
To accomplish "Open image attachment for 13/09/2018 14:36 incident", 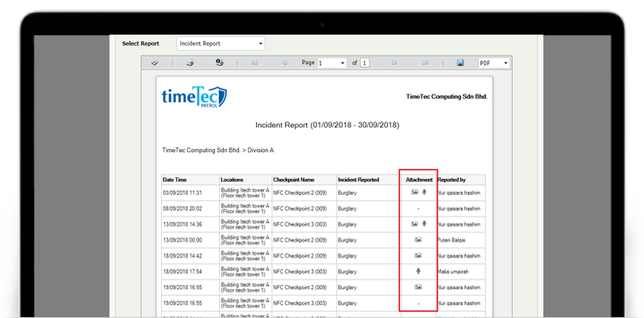I will [415, 224].
